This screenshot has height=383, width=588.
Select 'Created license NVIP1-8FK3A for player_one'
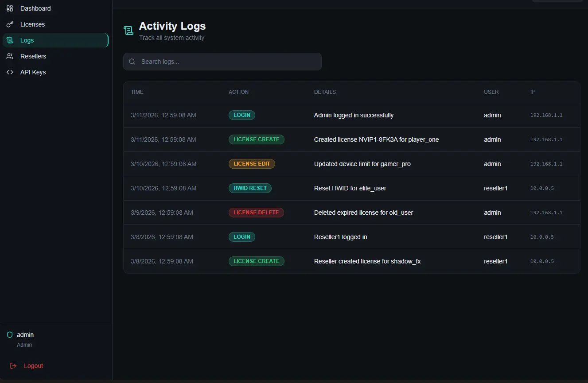377,139
